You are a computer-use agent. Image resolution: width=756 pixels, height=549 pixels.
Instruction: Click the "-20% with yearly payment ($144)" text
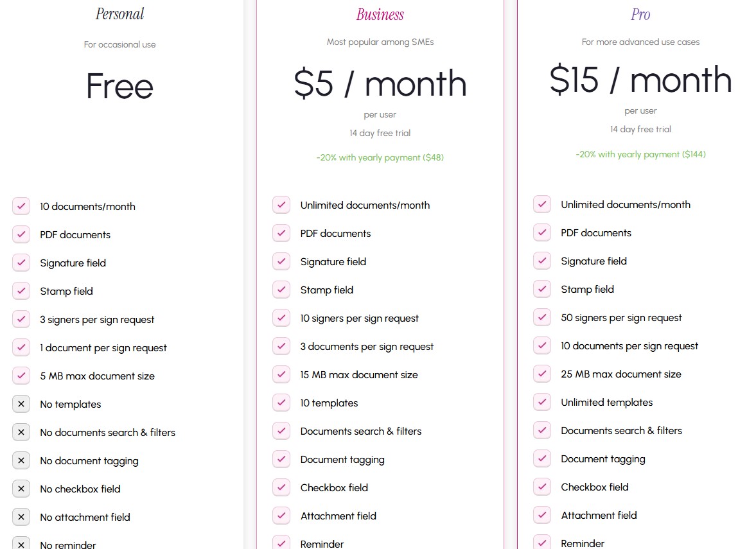(640, 154)
